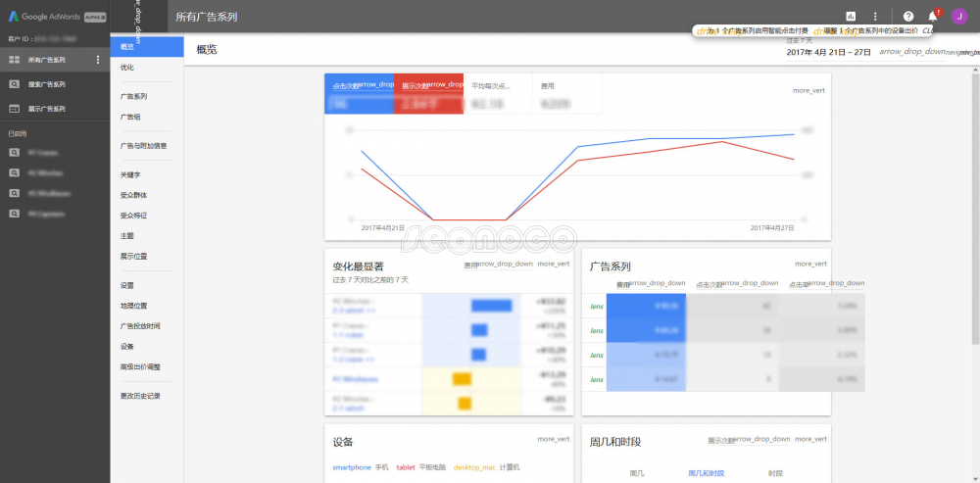The height and width of the screenshot is (483, 980).
Task: Select 搜索广告系列 in the left sidebar
Action: click(x=47, y=84)
